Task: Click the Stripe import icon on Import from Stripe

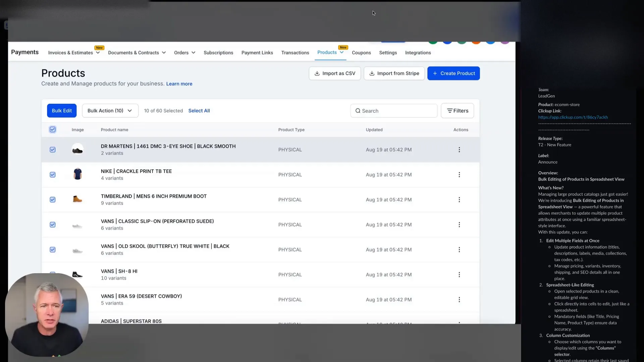Action: (372, 73)
